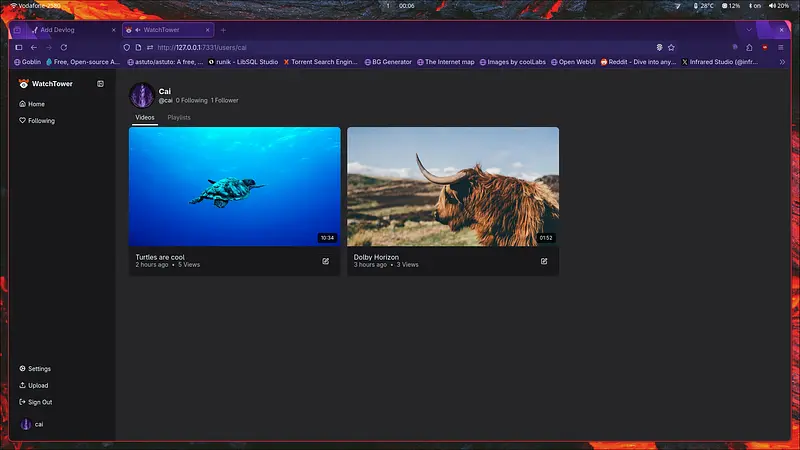Image resolution: width=800 pixels, height=450 pixels.
Task: Open the Reddit bookmark link
Action: pyautogui.click(x=630, y=62)
